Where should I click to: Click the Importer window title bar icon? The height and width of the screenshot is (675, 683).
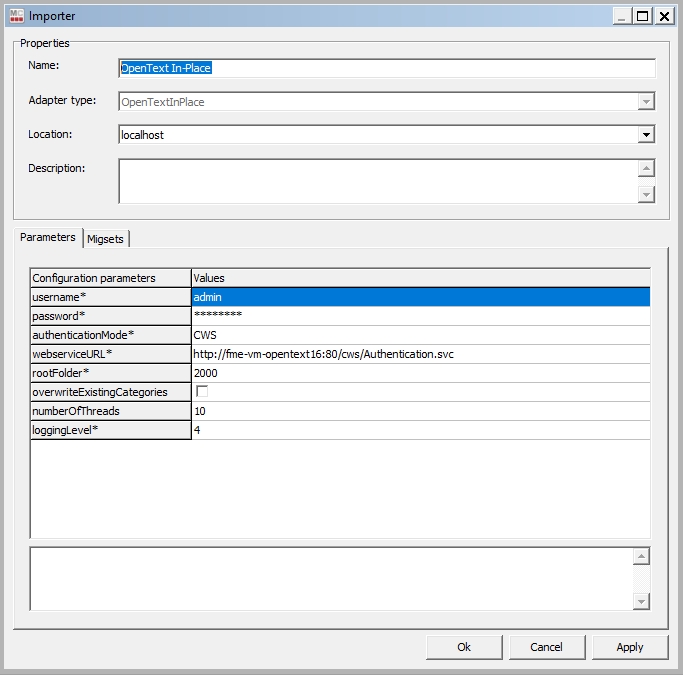12,16
